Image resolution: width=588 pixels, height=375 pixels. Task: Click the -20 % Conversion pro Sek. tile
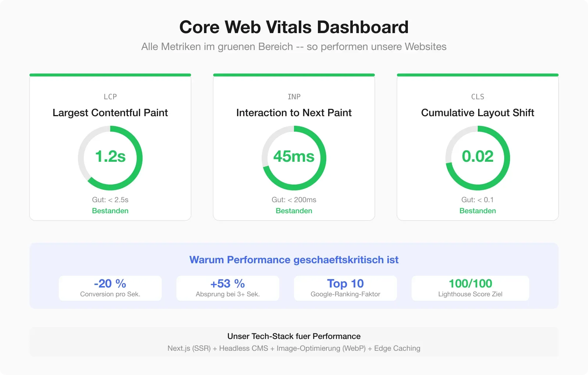tap(110, 288)
